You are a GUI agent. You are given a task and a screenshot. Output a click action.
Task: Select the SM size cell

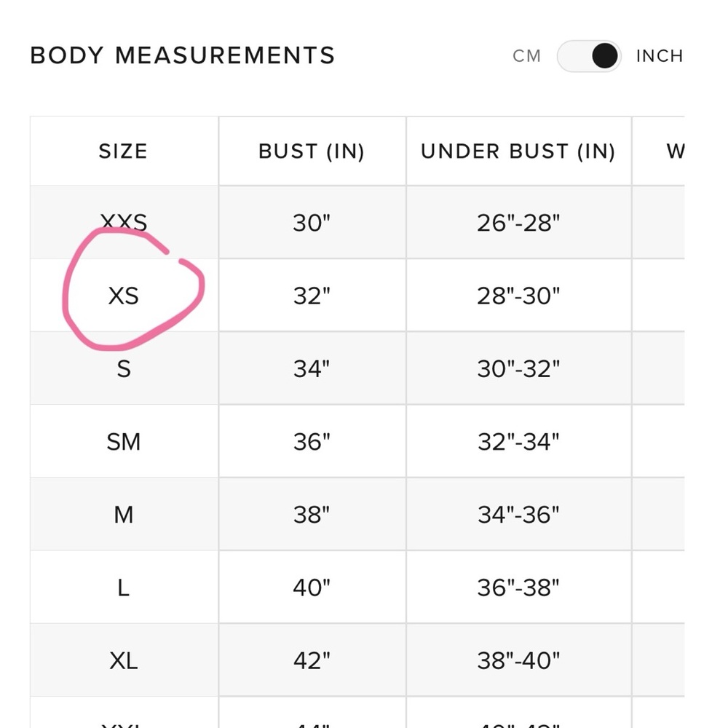[x=124, y=442]
